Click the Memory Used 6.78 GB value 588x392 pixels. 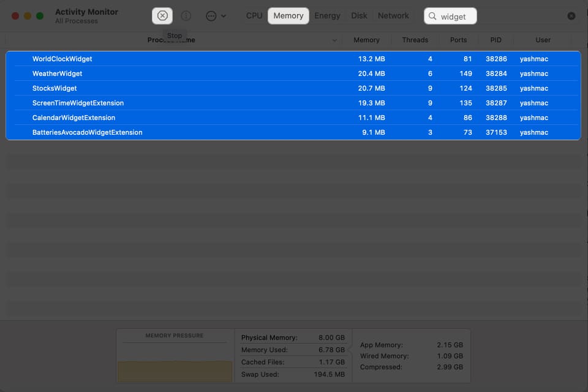tap(331, 350)
